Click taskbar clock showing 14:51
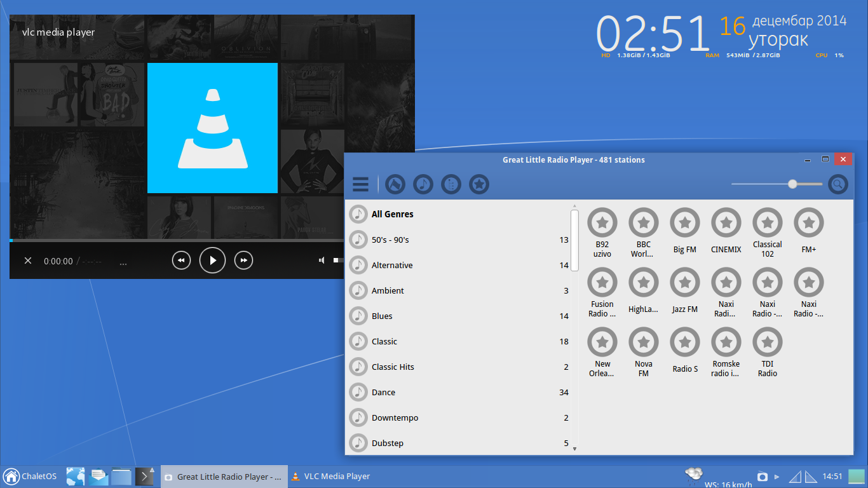 (832, 477)
